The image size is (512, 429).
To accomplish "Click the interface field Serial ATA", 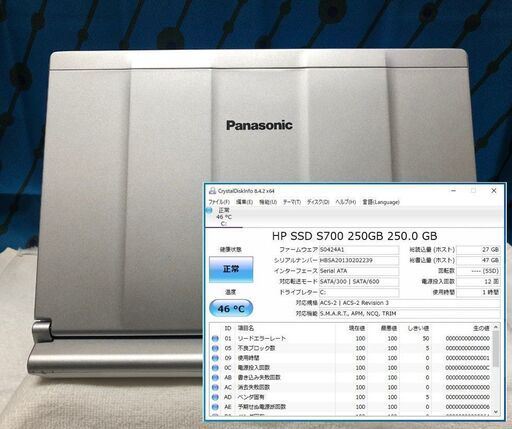I will (x=359, y=271).
